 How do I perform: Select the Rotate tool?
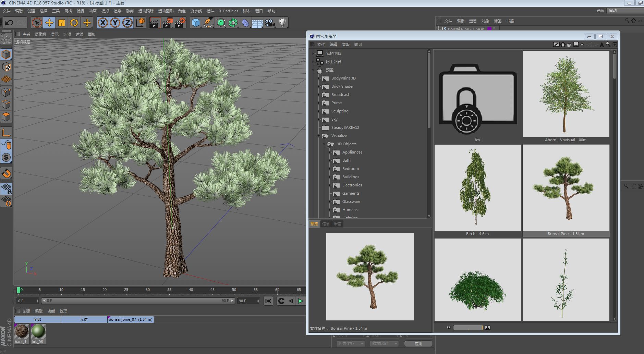click(x=74, y=23)
